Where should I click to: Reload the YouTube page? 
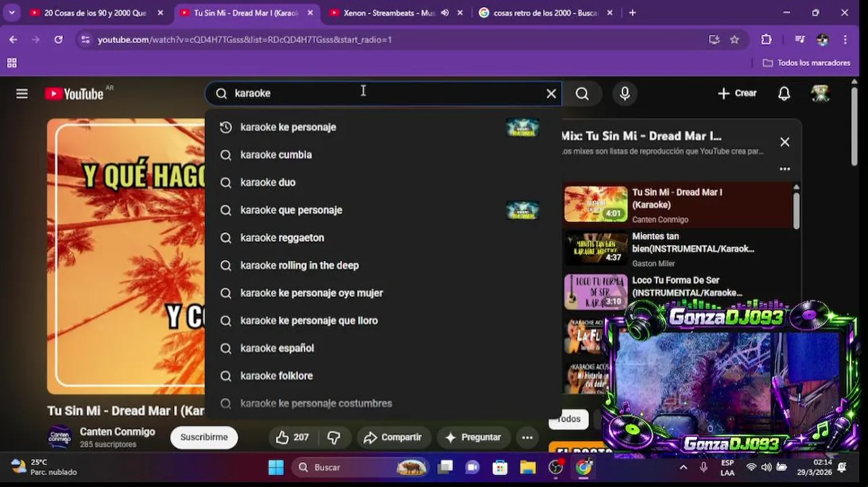click(x=59, y=40)
